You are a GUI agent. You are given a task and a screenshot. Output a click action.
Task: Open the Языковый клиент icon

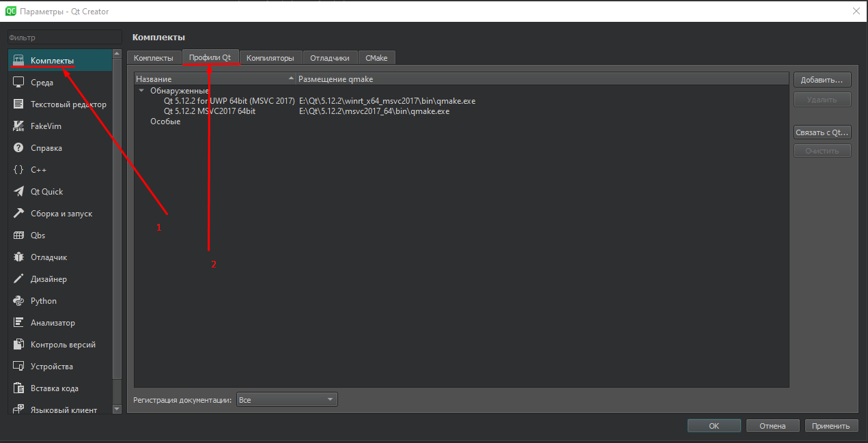tap(19, 410)
